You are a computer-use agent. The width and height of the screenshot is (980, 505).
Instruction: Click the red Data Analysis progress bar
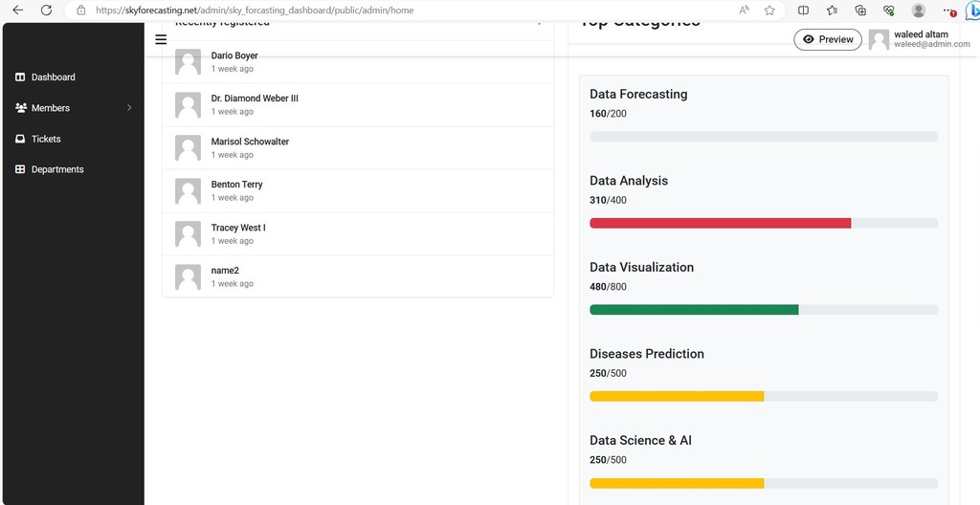pyautogui.click(x=720, y=223)
